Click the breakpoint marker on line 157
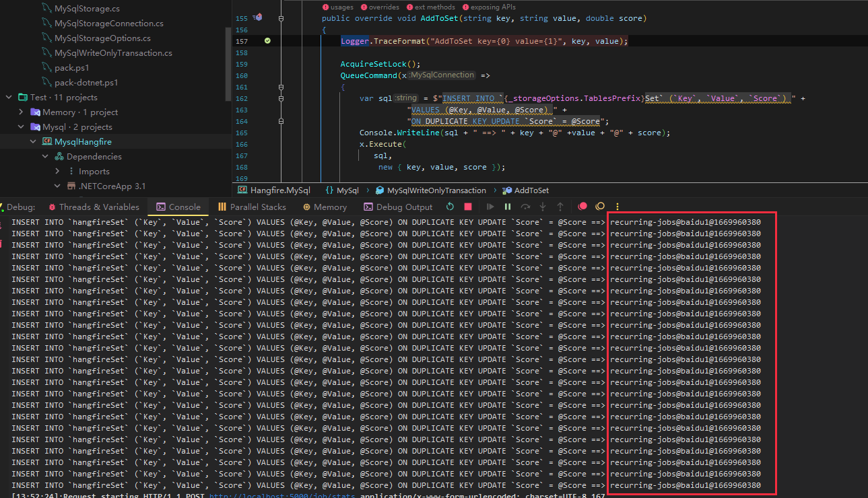 pos(267,41)
